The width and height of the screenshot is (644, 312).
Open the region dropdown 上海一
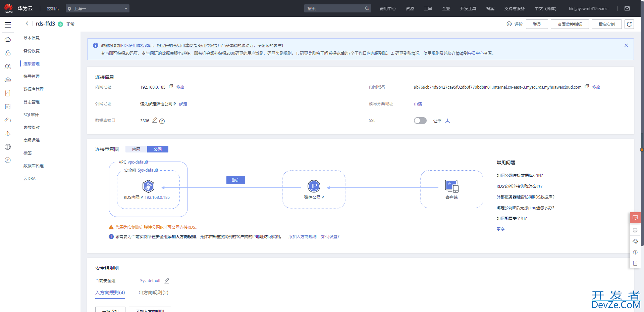point(98,8)
